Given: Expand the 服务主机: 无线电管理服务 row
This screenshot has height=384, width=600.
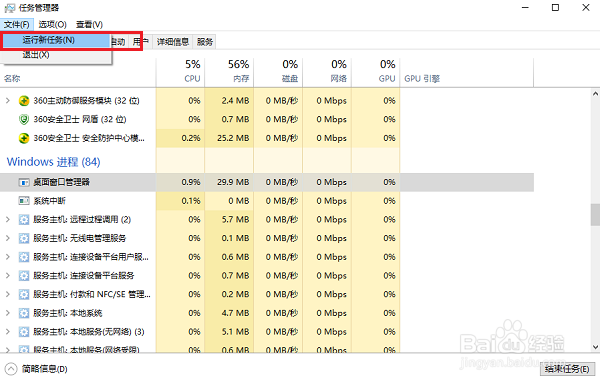Looking at the screenshot, I should coord(8,238).
